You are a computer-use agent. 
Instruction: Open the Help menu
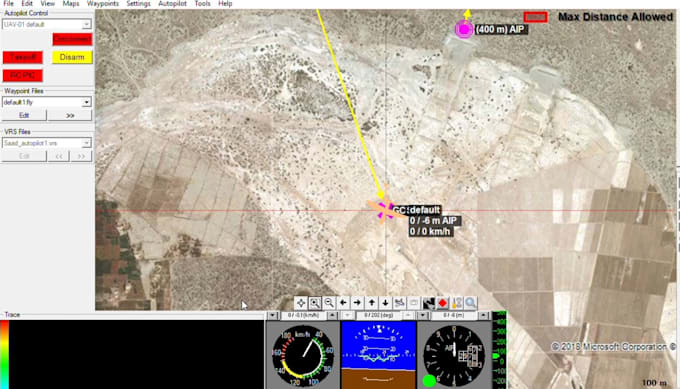pyautogui.click(x=225, y=3)
